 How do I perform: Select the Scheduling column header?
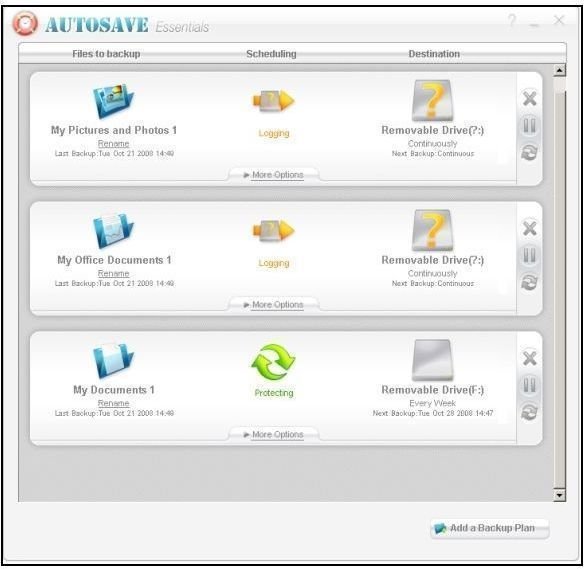271,54
